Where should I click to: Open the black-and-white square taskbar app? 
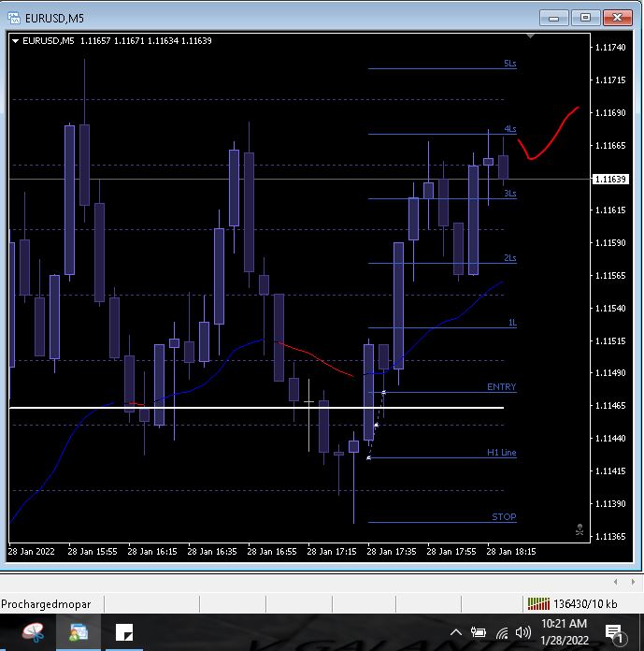click(x=124, y=632)
